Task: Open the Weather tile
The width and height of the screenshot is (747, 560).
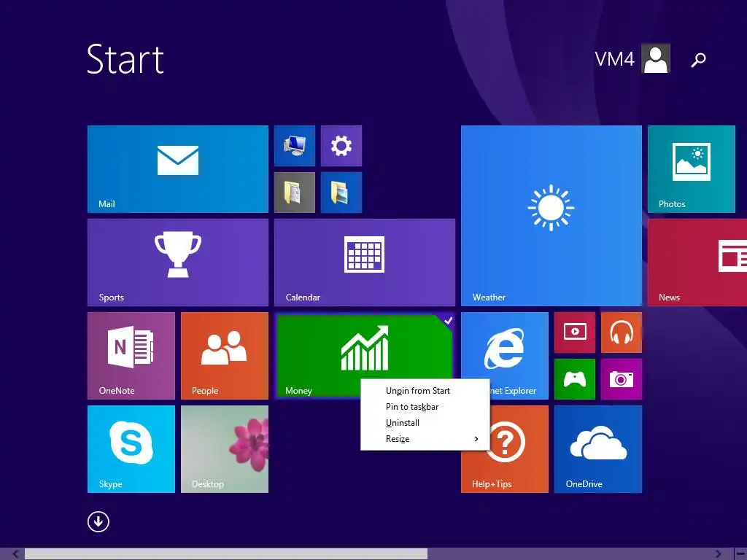Action: click(551, 216)
